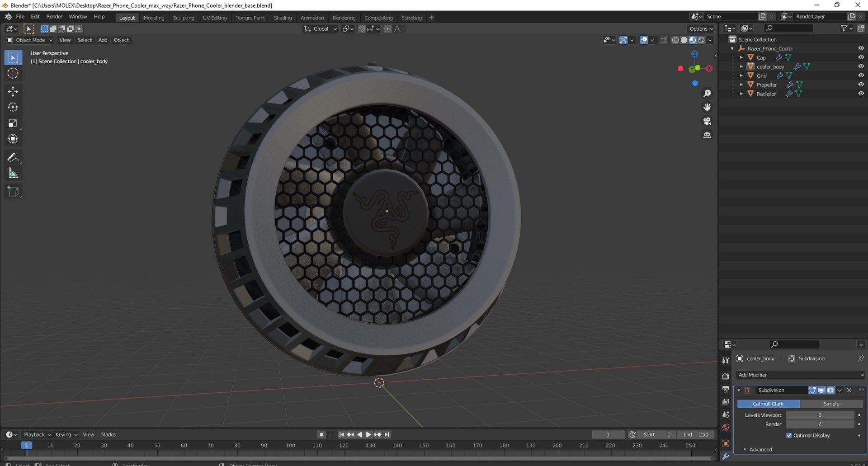Image resolution: width=868 pixels, height=466 pixels.
Task: Expand the Cap object tree row
Action: [x=741, y=57]
